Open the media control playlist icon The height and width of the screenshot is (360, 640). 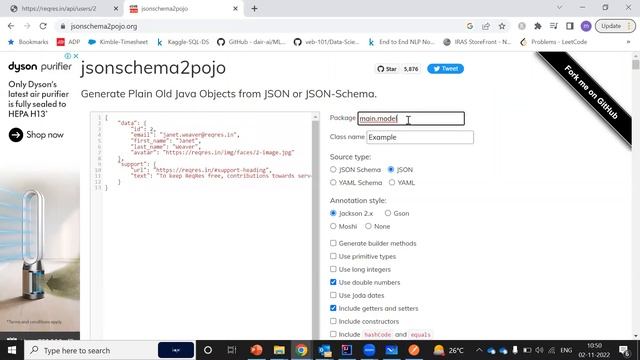tap(553, 26)
